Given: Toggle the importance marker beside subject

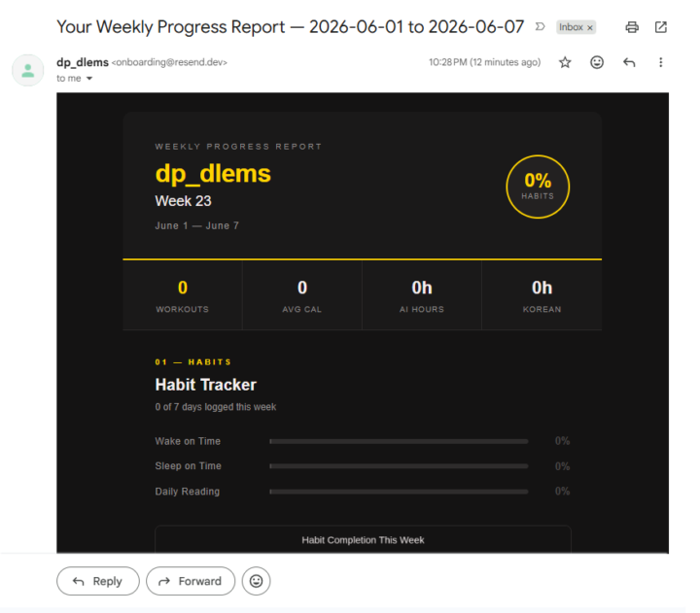Looking at the screenshot, I should (x=541, y=27).
